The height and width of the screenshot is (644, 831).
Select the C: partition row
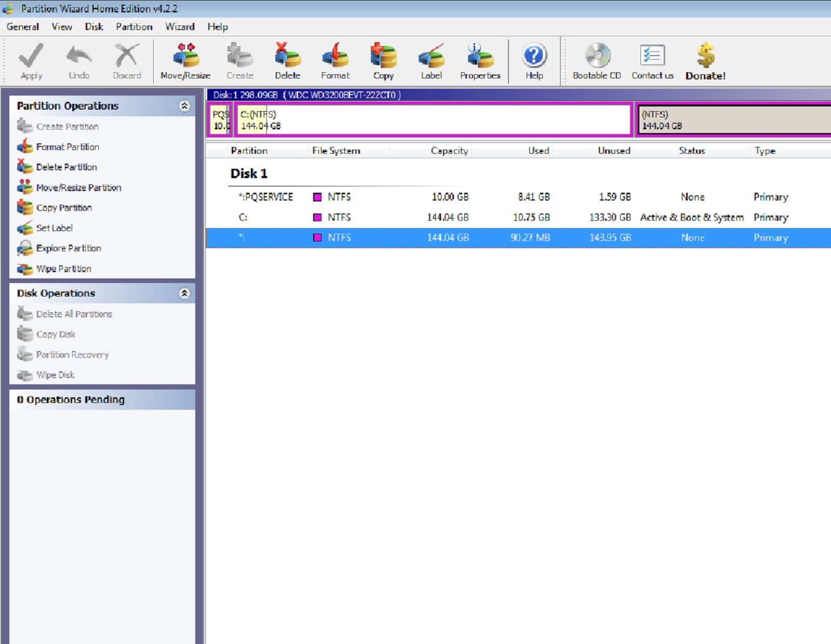point(518,218)
